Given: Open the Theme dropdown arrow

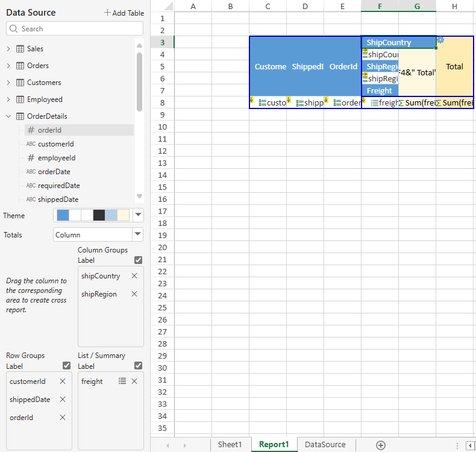Looking at the screenshot, I should (138, 215).
